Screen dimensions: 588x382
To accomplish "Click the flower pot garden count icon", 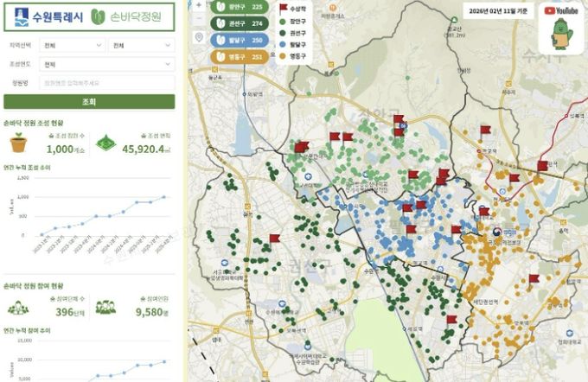I will 18,143.
